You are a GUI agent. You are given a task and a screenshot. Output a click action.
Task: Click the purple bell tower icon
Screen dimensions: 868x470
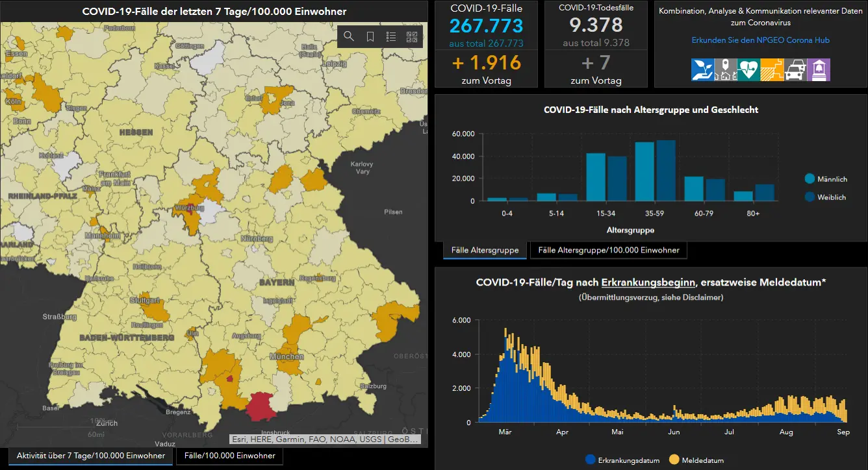point(819,70)
